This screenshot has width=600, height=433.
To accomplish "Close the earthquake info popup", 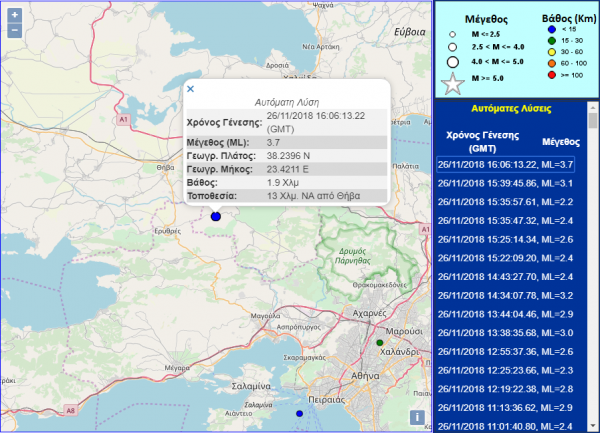I will coord(191,89).
